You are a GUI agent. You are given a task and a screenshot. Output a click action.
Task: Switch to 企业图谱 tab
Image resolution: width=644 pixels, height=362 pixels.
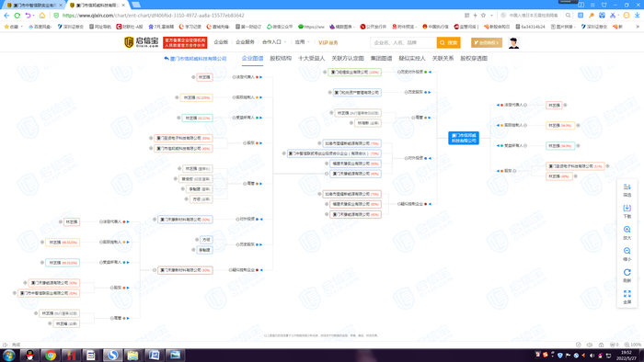coord(252,59)
